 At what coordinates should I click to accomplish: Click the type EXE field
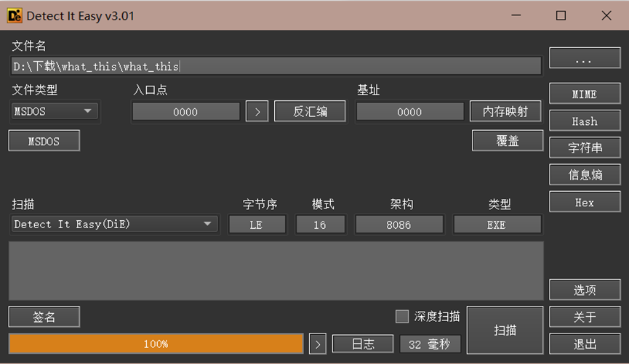(x=497, y=225)
